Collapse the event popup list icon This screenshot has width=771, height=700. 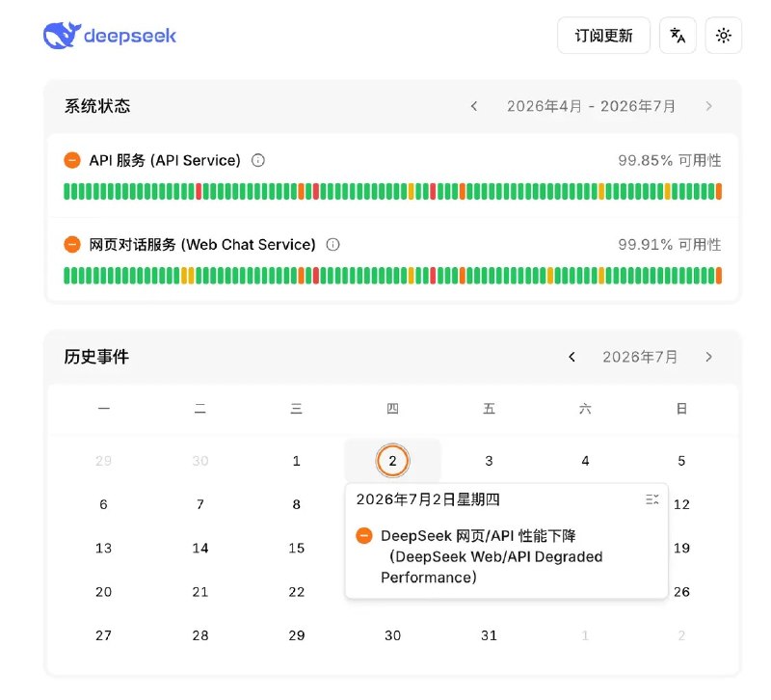point(652,499)
